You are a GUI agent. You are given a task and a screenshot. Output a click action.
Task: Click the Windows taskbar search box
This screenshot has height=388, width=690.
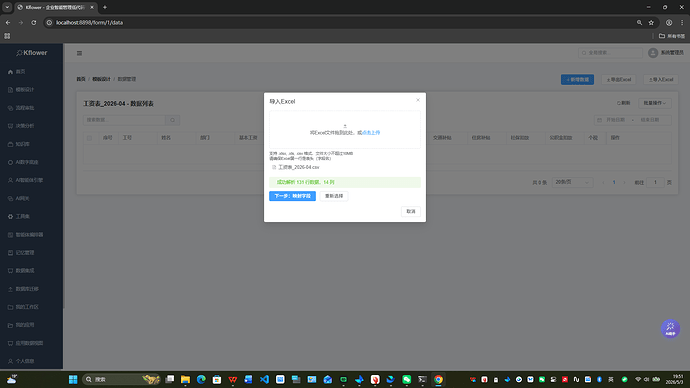121,379
